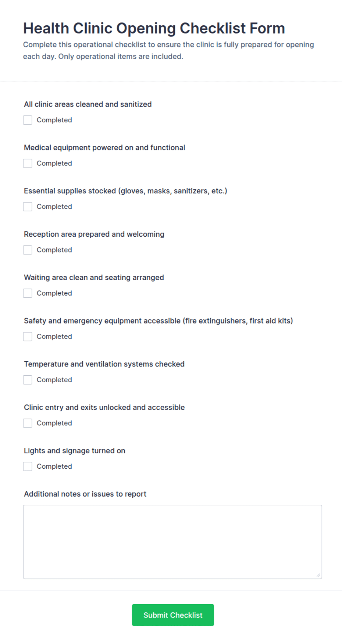Tick the Lights and signage turned on checkbox

click(28, 467)
